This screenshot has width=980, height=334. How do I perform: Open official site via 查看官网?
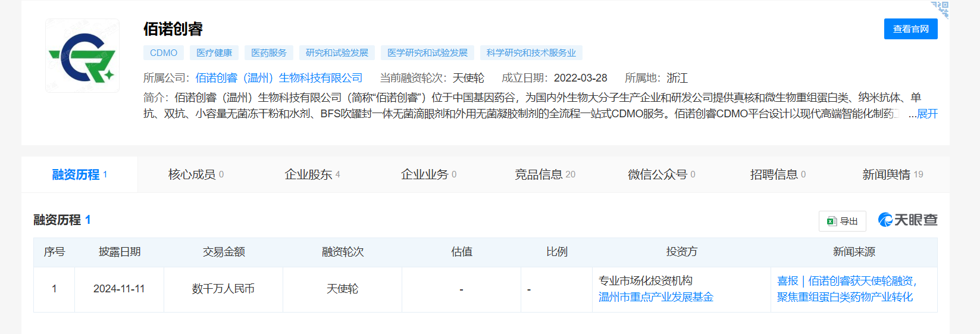tap(910, 29)
